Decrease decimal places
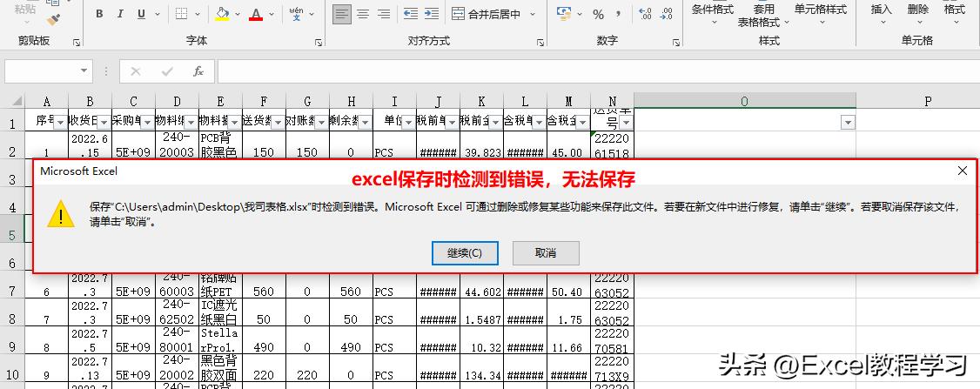The image size is (980, 389). pyautogui.click(x=667, y=14)
